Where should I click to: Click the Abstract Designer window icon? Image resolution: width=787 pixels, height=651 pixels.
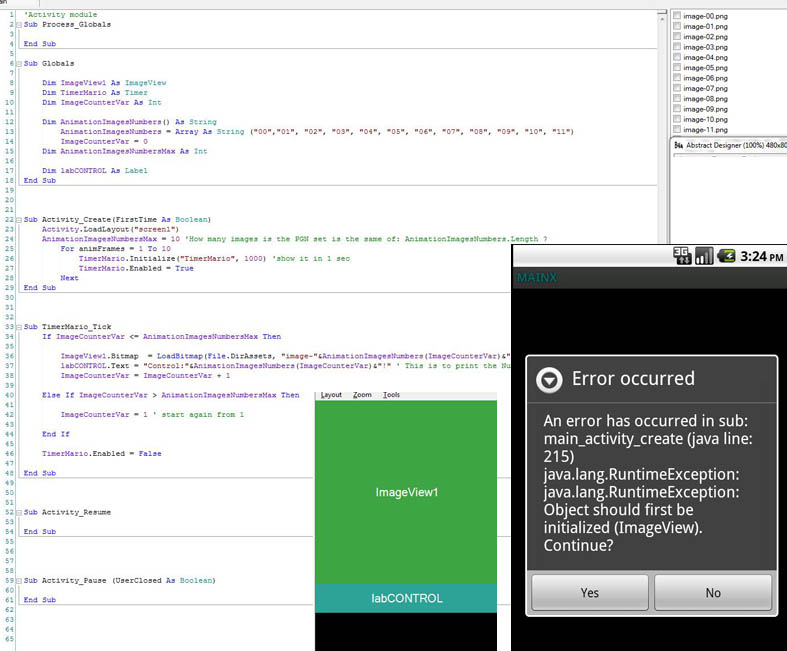point(679,145)
